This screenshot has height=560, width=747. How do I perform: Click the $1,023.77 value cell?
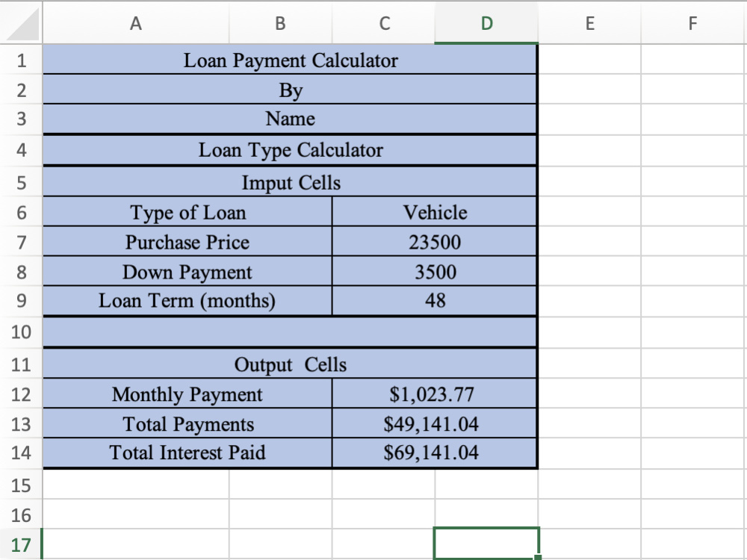click(x=435, y=393)
